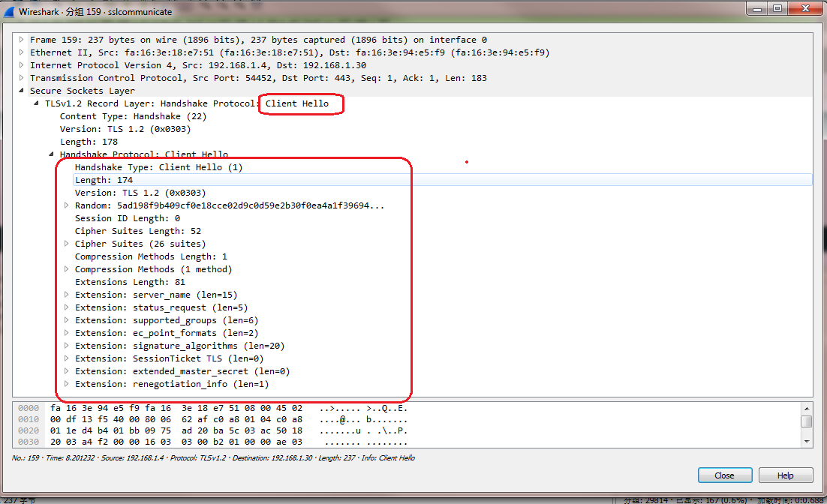Collapse the Secure Sockets Layer node

(x=21, y=91)
